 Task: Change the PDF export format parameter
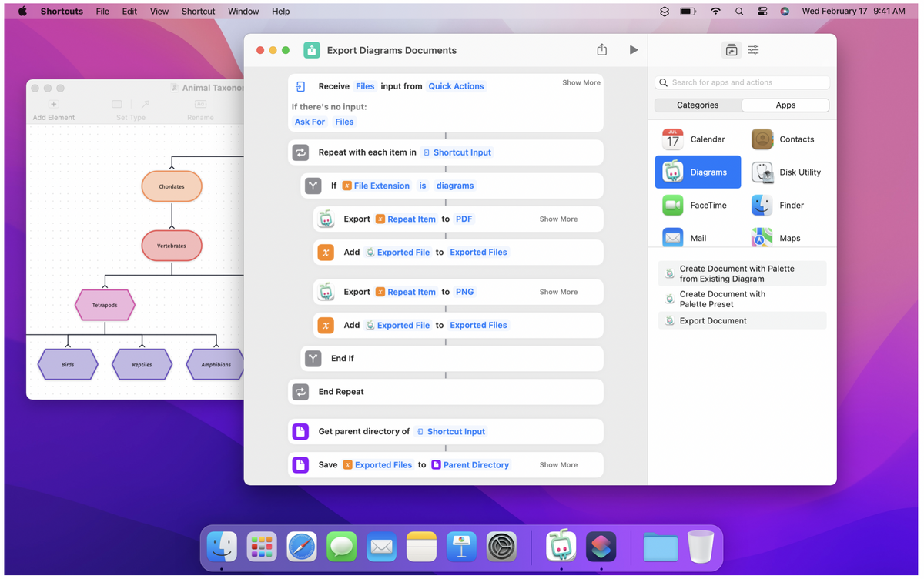[464, 219]
